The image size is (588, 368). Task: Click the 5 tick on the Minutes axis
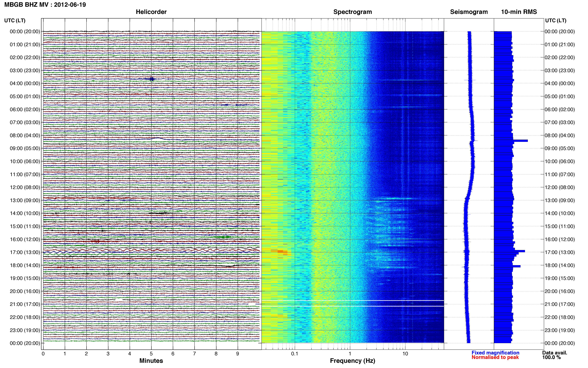(151, 354)
